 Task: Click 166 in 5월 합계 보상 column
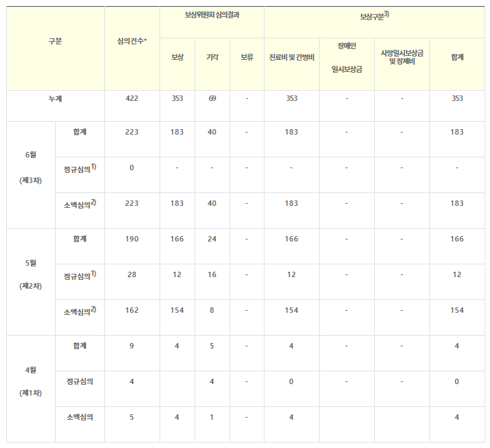(177, 239)
